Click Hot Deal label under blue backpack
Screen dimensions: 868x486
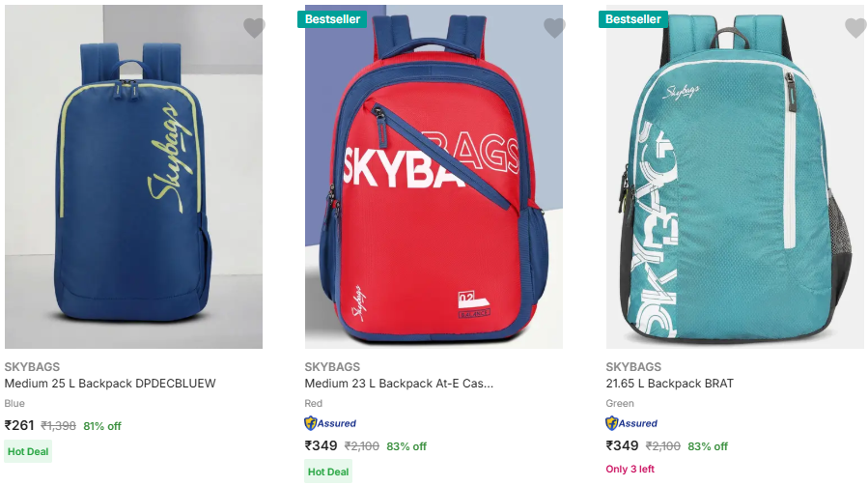click(28, 451)
